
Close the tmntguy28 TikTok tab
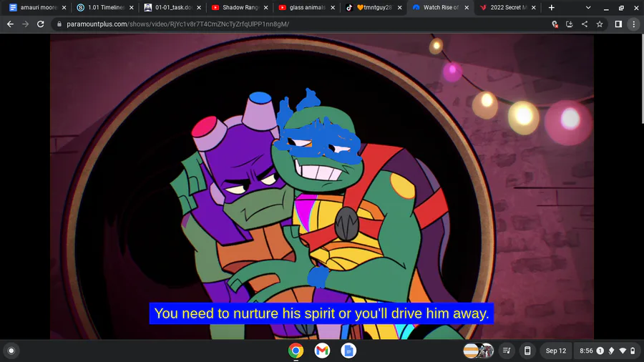coord(399,7)
